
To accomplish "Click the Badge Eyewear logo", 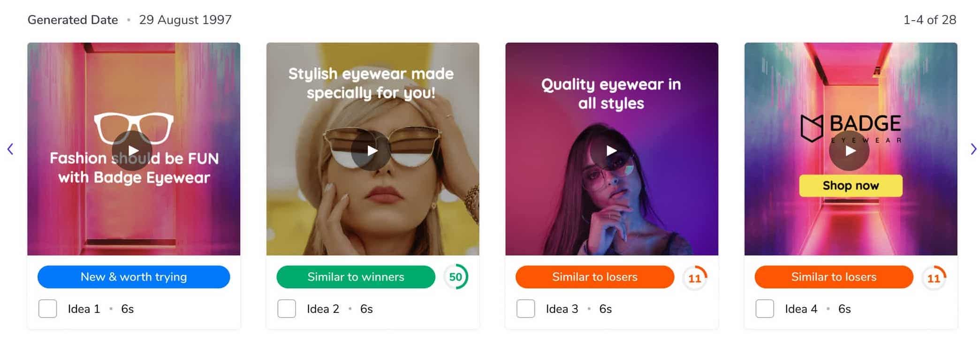I will click(851, 128).
